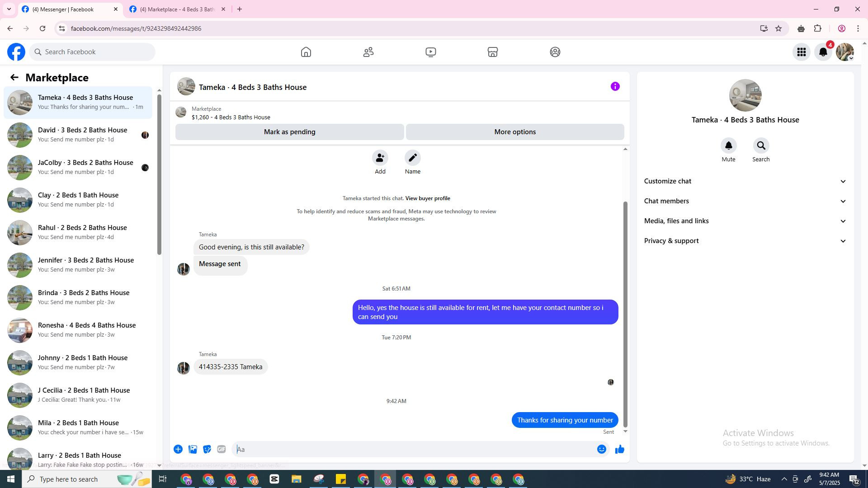868x488 pixels.
Task: Open David 3 Beds 2 Baths conversation
Action: point(81,135)
